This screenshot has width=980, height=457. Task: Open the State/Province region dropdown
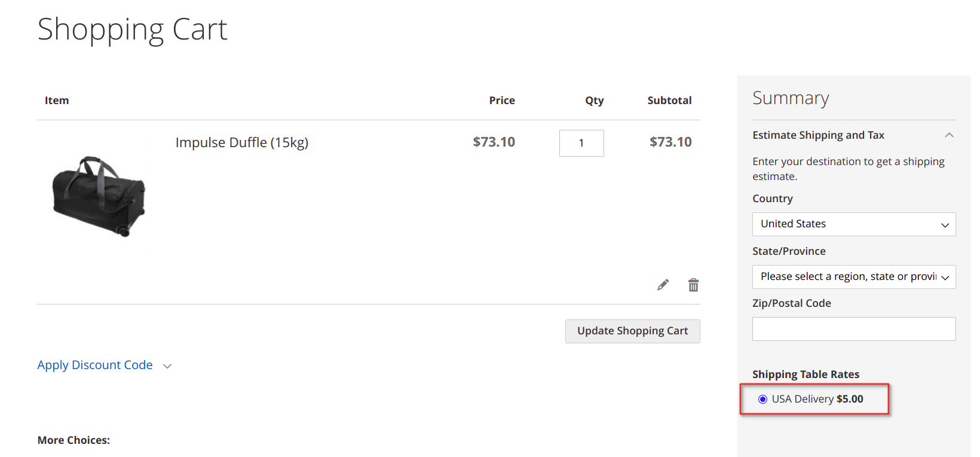(854, 277)
